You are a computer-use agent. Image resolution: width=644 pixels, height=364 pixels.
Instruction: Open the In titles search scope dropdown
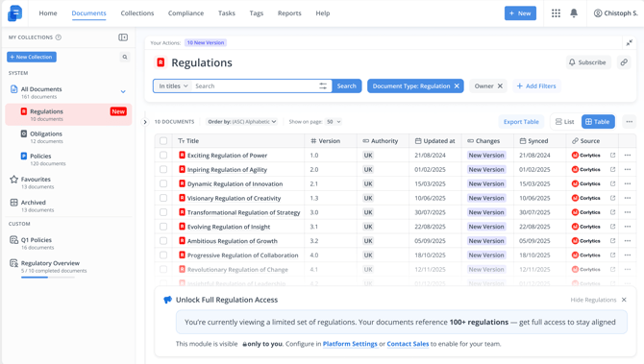click(x=173, y=85)
